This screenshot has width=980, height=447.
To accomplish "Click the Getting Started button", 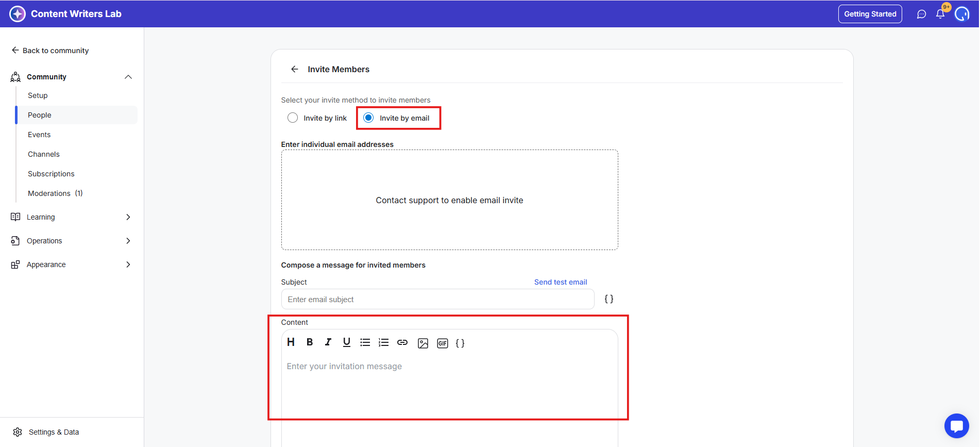I will click(870, 14).
